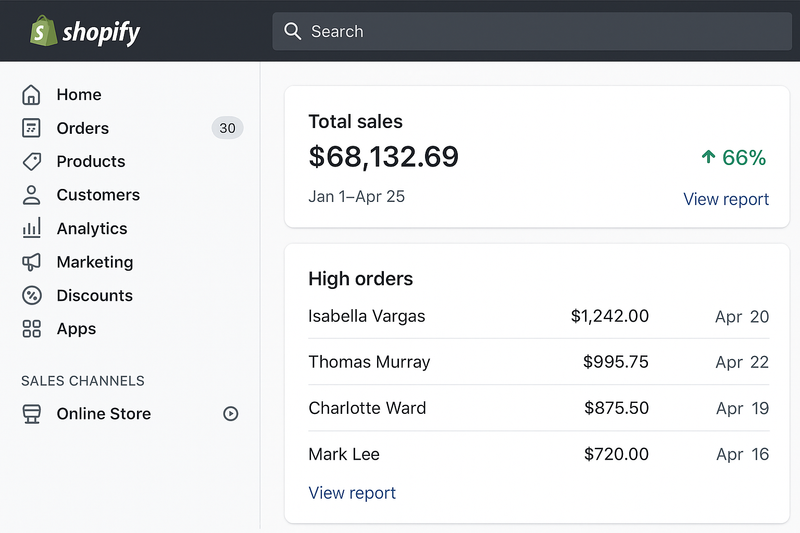Viewport: 800px width, 533px height.
Task: Click the Shopify bag logo icon
Action: pos(42,31)
